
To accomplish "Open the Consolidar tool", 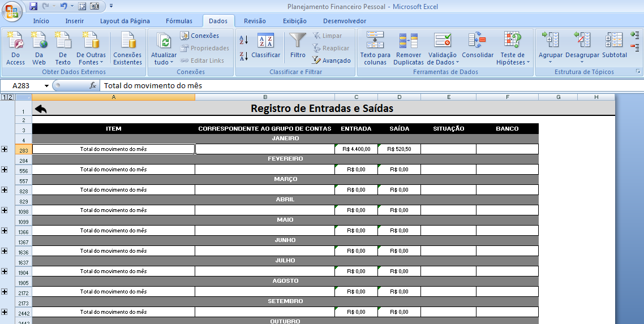I will [477, 46].
